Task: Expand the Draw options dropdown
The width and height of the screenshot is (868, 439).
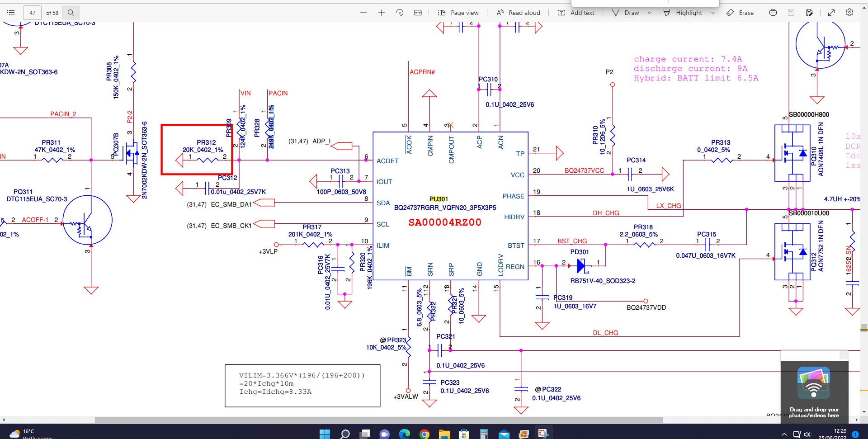Action: coord(650,13)
